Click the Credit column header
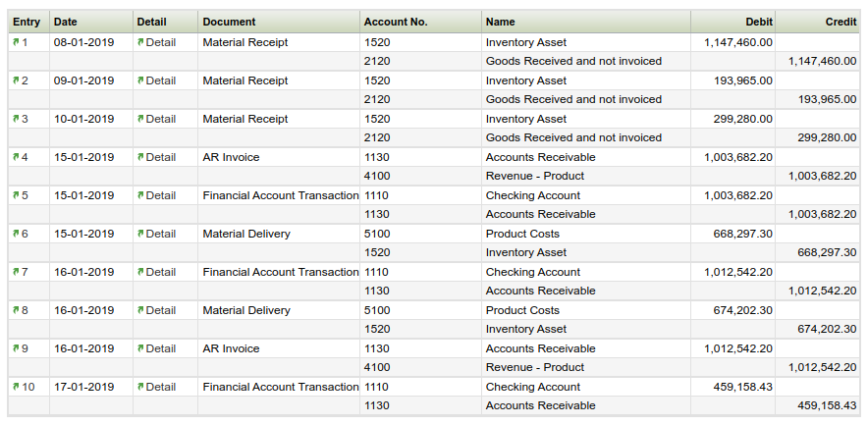The image size is (868, 425). click(x=841, y=22)
